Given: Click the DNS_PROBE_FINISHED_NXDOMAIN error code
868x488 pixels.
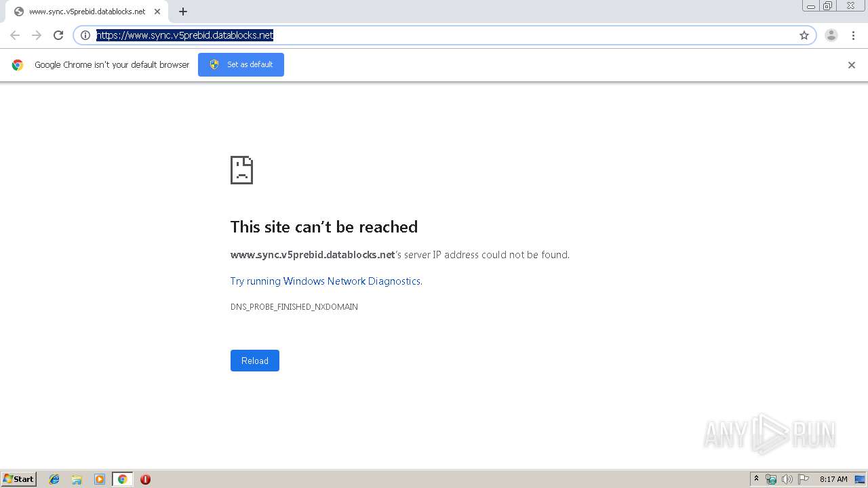Looking at the screenshot, I should [294, 307].
